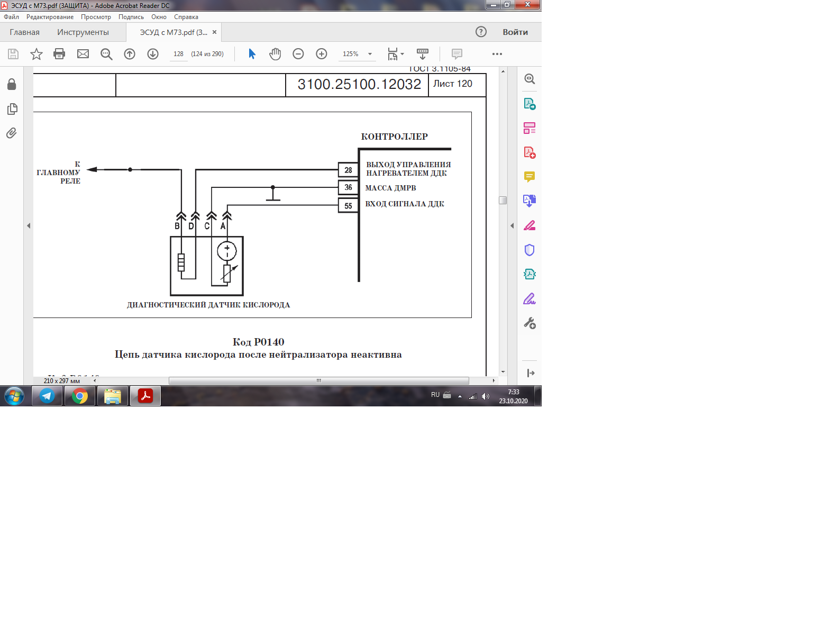This screenshot has width=840, height=635.
Task: Open the page thumbnails panel
Action: coord(12,109)
